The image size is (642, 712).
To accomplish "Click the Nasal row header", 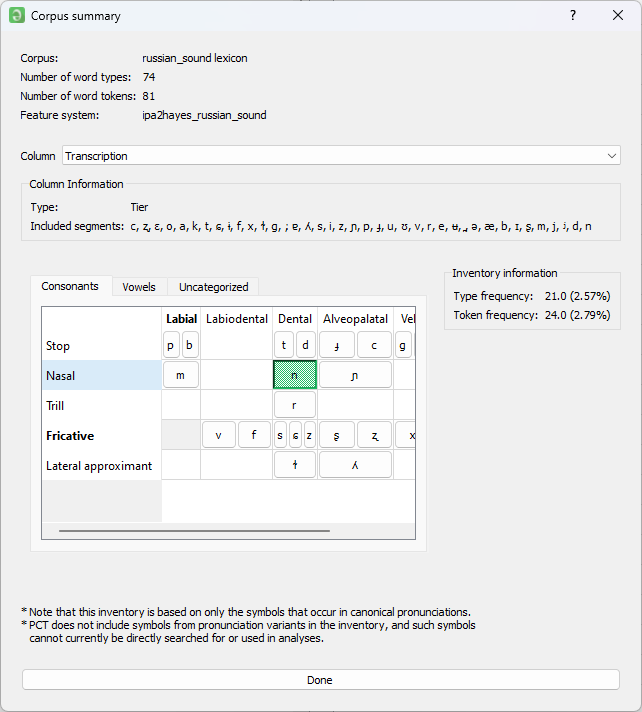I will (102, 376).
